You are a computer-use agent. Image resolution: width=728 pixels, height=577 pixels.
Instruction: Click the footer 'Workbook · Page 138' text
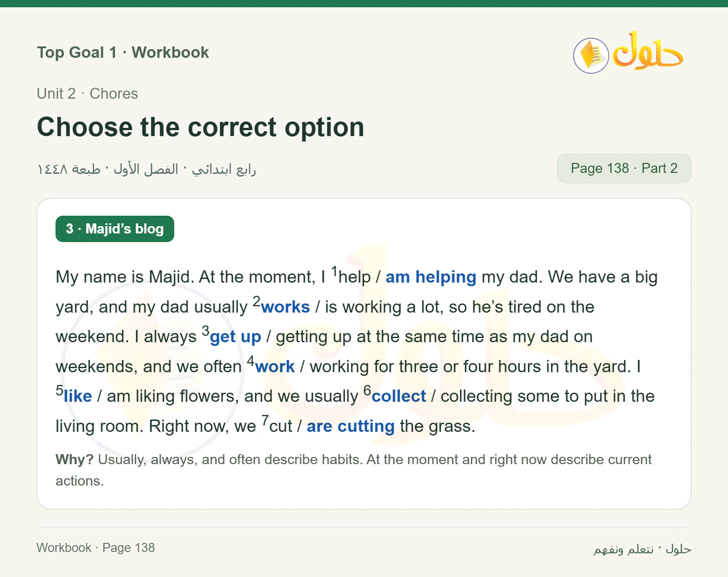click(96, 548)
